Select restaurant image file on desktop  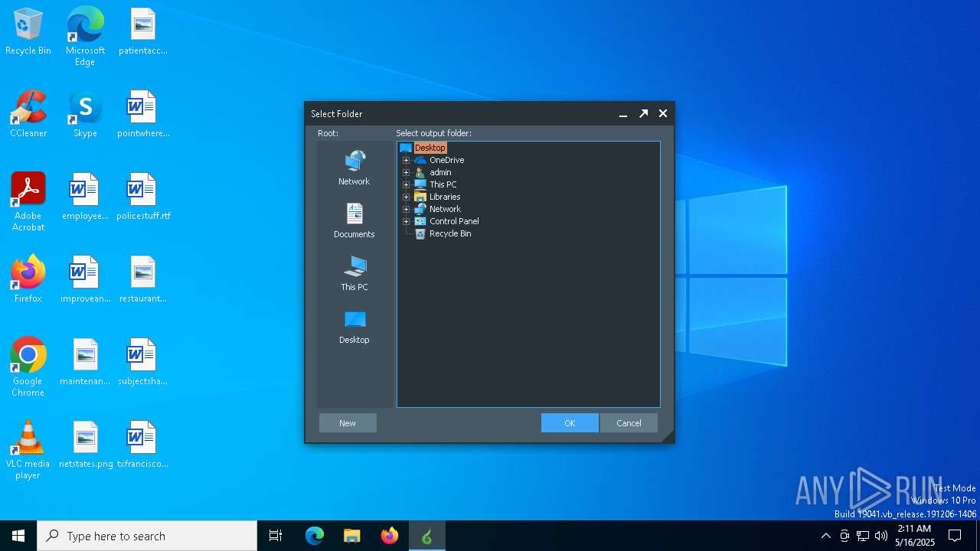[x=142, y=280]
